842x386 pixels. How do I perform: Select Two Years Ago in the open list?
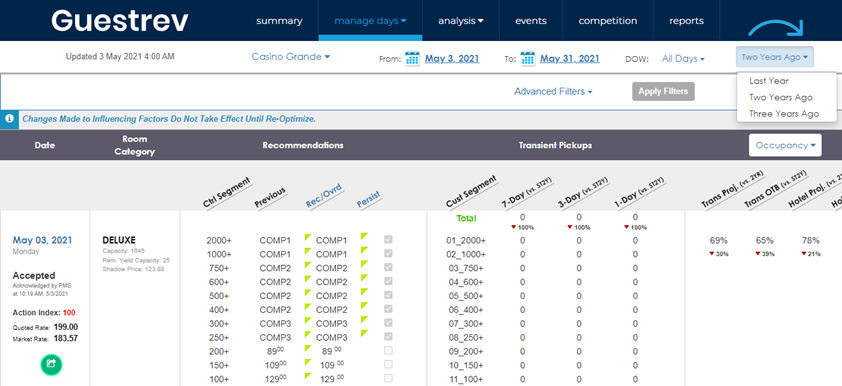pyautogui.click(x=781, y=98)
